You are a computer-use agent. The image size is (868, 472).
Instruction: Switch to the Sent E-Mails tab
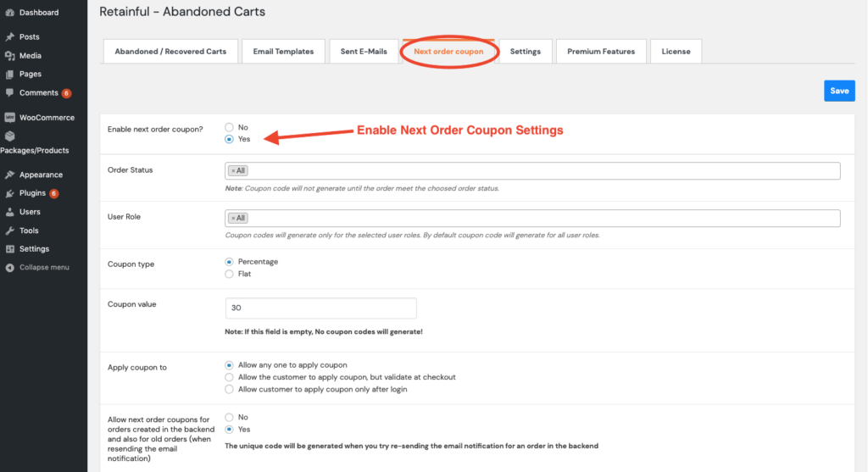pyautogui.click(x=364, y=52)
